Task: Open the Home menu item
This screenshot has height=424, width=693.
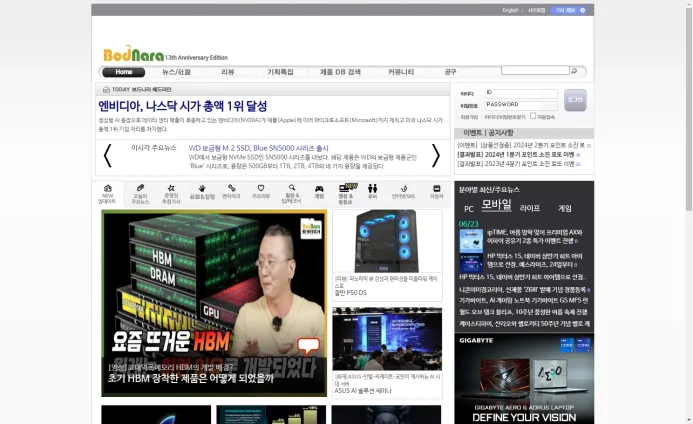Action: [x=124, y=72]
